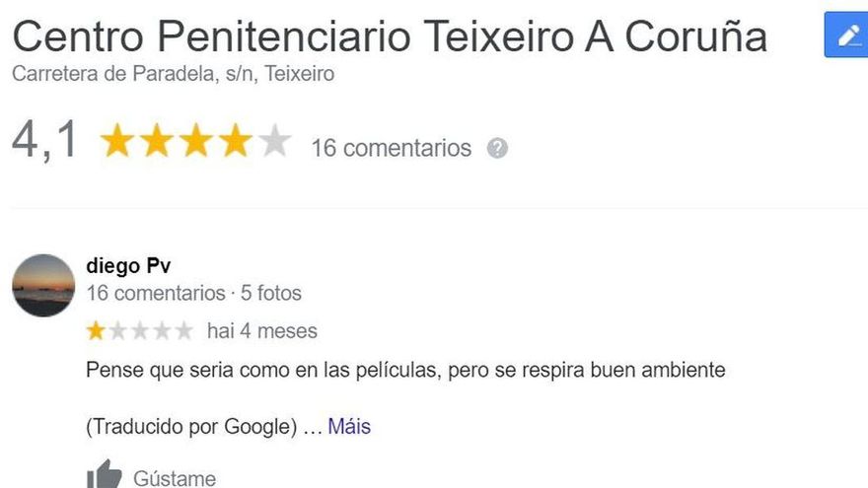The height and width of the screenshot is (488, 868).
Task: Click the fourth gold star in the overall rating
Action: tap(236, 141)
